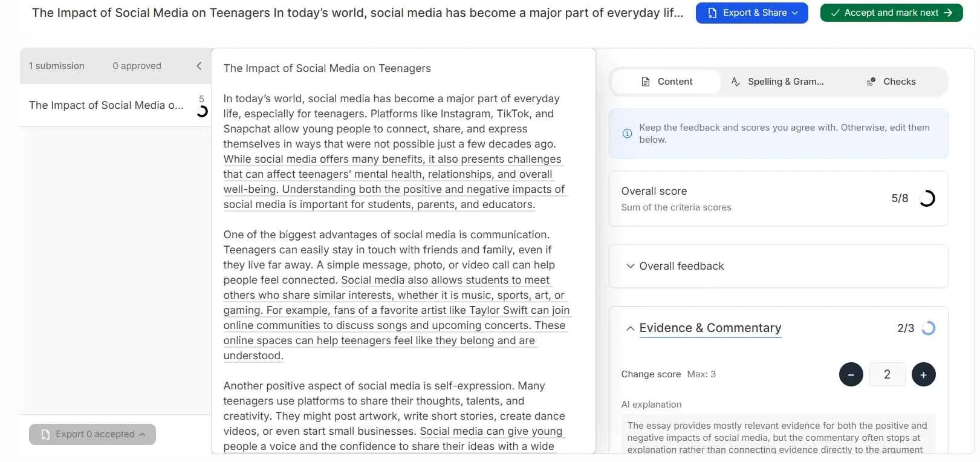Click the loading spinner beside the submission
This screenshot has height=462, width=980.
point(202,111)
